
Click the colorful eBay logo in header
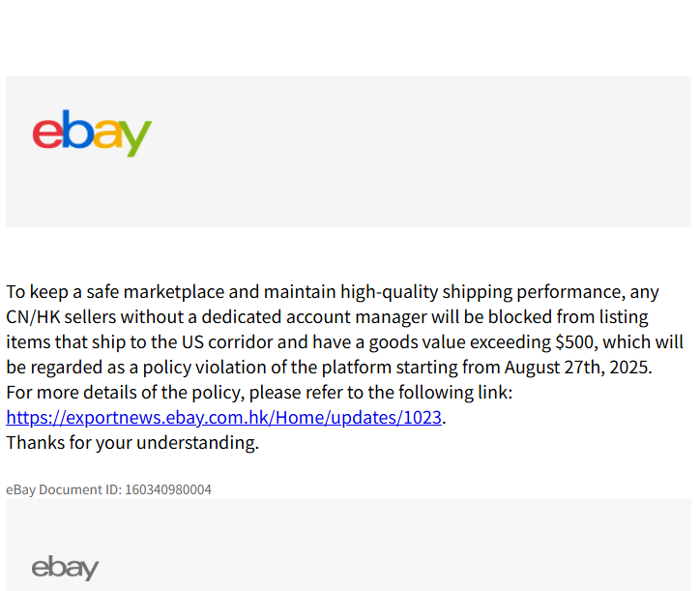(x=92, y=133)
